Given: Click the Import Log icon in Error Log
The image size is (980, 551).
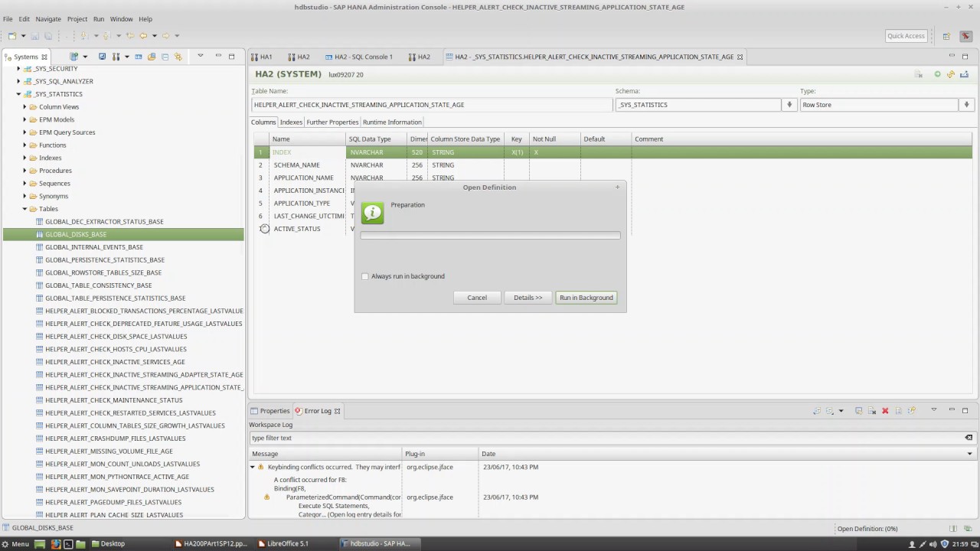Looking at the screenshot, I should [x=830, y=411].
